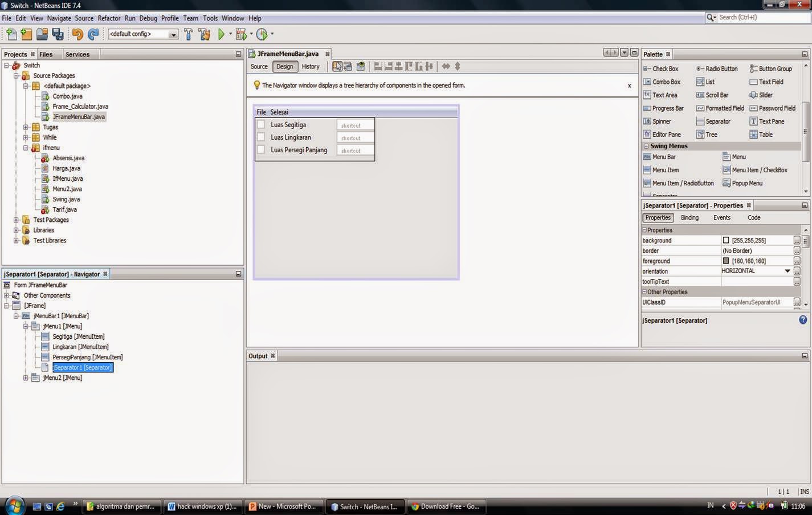The height and width of the screenshot is (515, 812).
Task: Open the Events tab in Properties
Action: click(721, 217)
